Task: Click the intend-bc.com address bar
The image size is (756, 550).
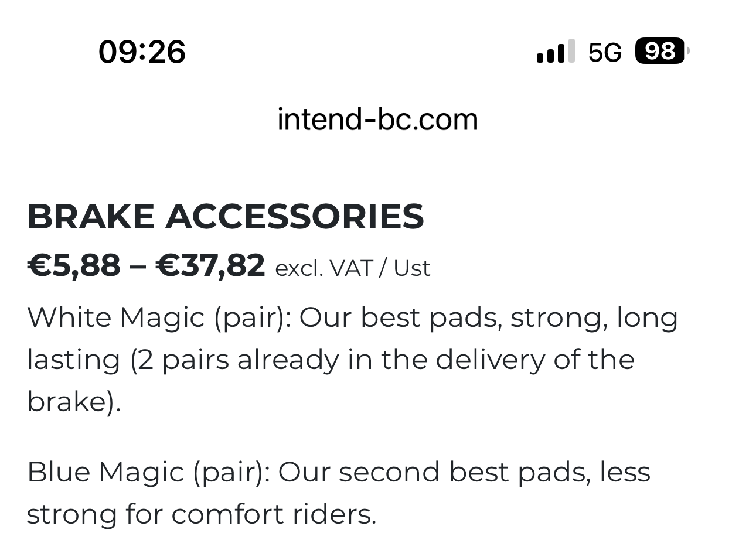Action: click(x=377, y=119)
